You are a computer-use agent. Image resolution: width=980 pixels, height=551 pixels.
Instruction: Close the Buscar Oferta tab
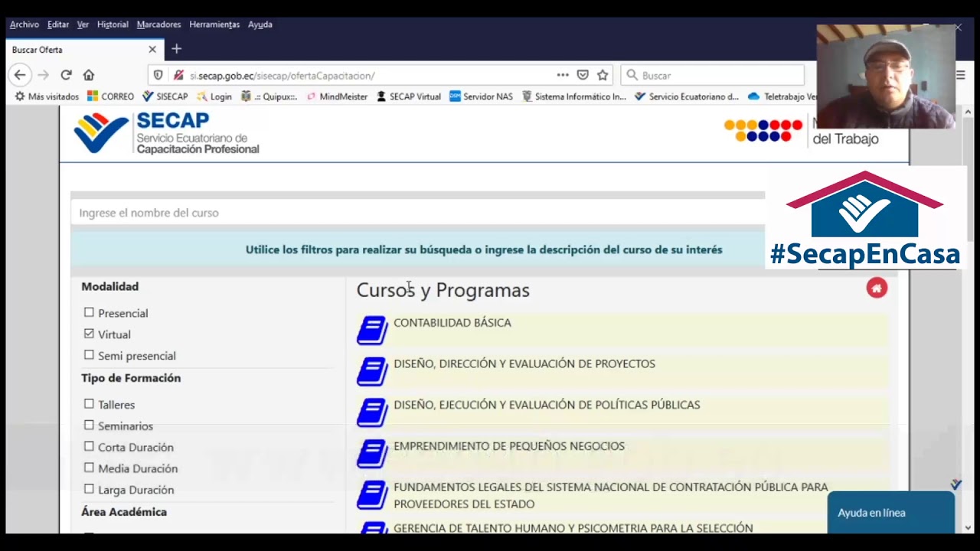[152, 50]
